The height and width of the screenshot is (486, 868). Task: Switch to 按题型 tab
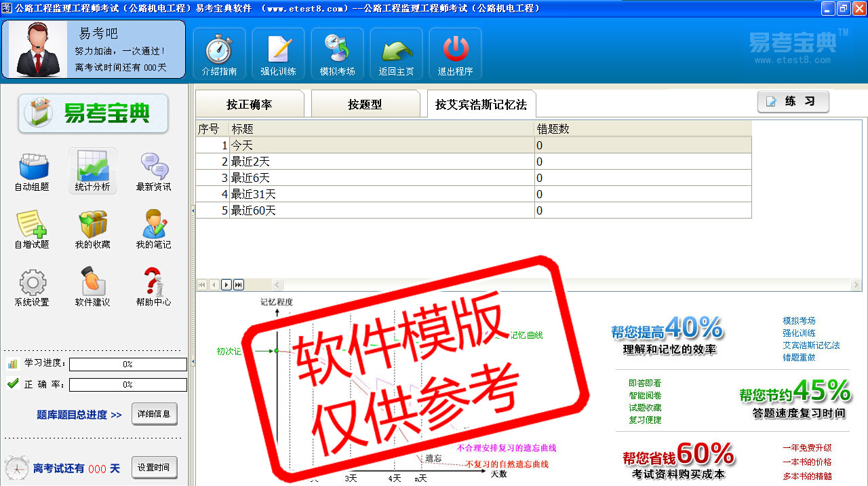[x=365, y=105]
